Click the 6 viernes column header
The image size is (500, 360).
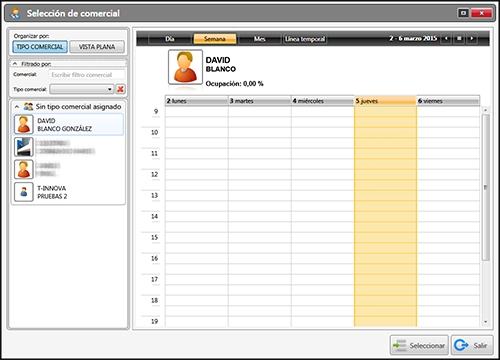pos(448,101)
